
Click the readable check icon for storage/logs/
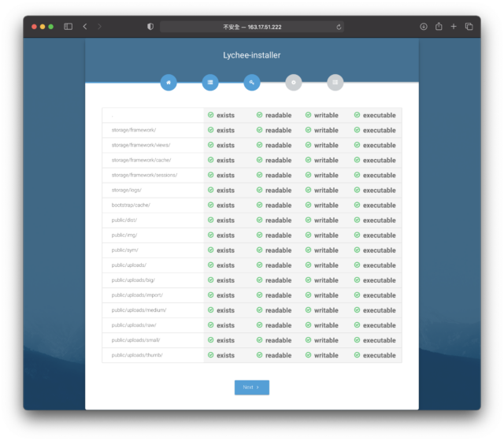[x=259, y=190]
